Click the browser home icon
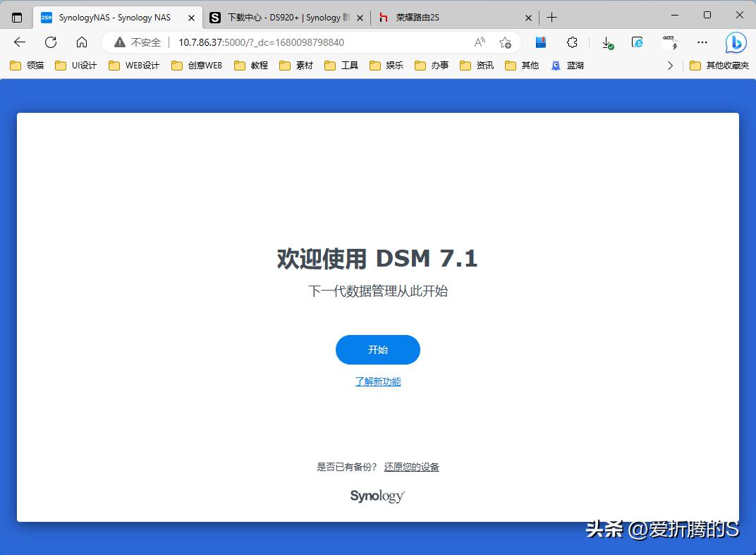 click(80, 42)
